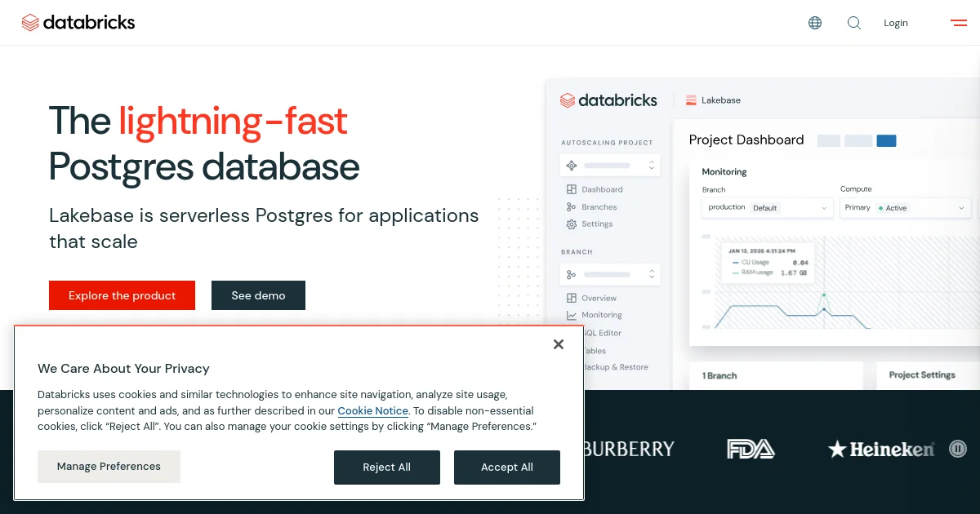Click the Databricks logo in the dashboard preview
Viewport: 980px width, 514px height.
tap(608, 100)
